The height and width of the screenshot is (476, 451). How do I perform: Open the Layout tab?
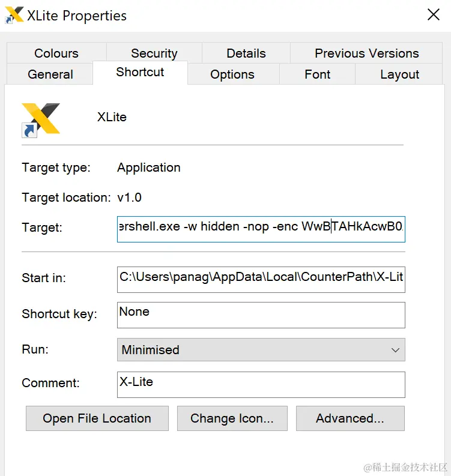point(399,74)
